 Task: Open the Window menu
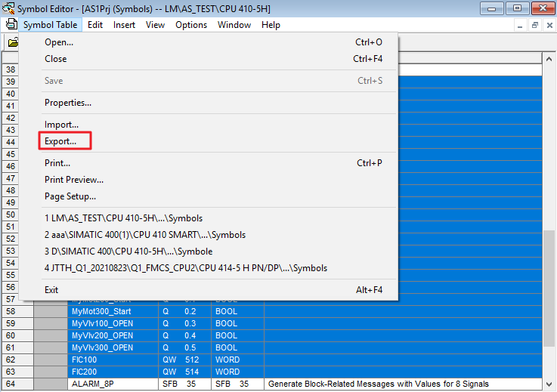(x=234, y=25)
